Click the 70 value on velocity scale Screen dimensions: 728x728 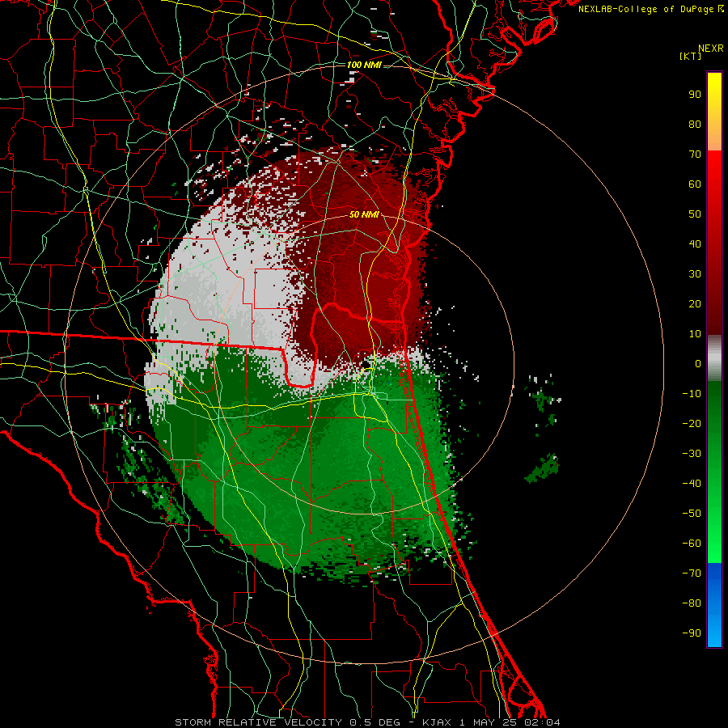click(695, 154)
